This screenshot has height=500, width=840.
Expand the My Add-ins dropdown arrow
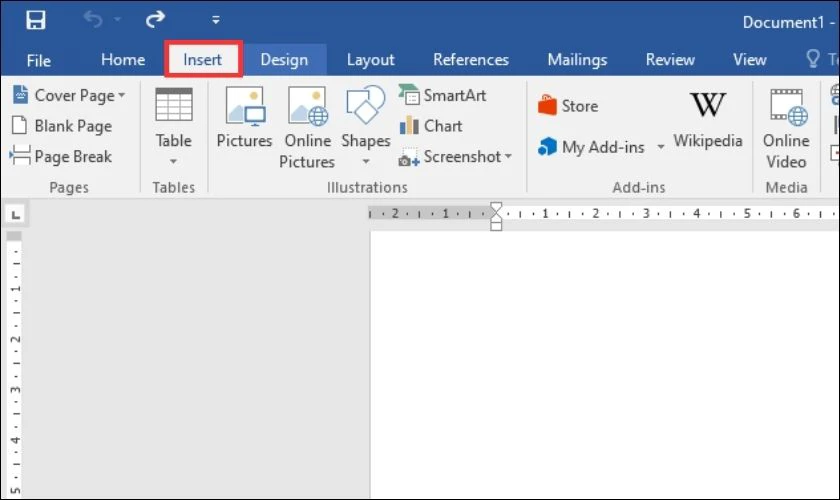(661, 146)
